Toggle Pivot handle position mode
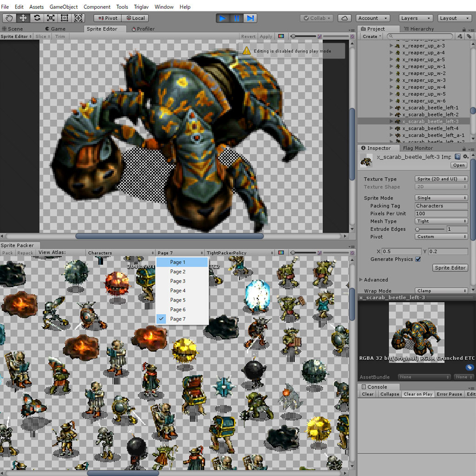476x476 pixels. tap(108, 18)
